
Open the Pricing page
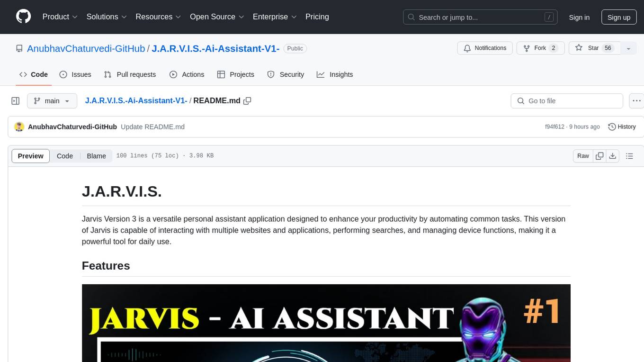tap(317, 17)
